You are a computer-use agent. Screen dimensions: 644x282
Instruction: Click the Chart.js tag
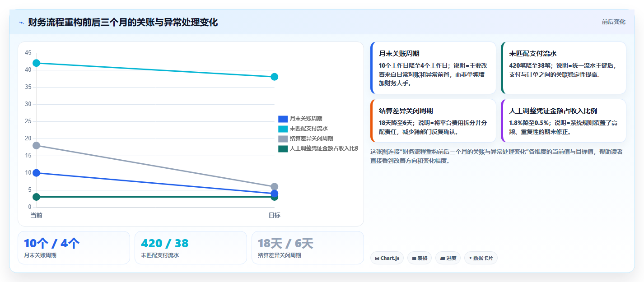[x=387, y=258]
